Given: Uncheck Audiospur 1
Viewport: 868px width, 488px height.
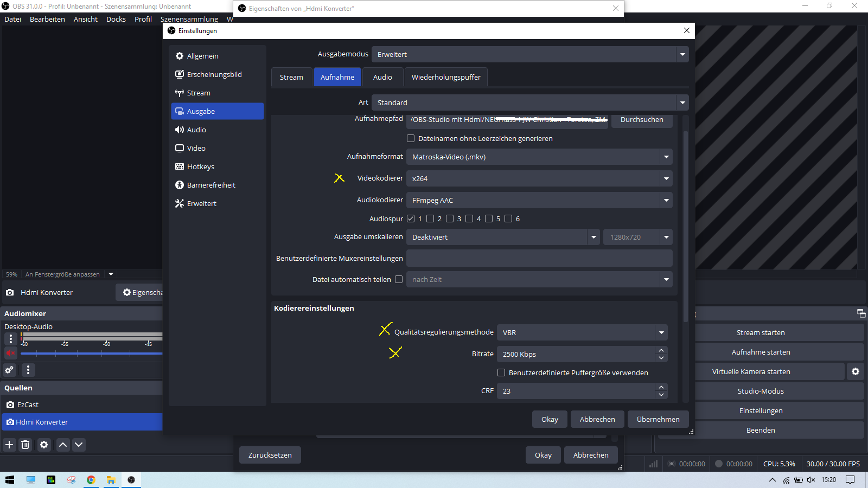Looking at the screenshot, I should pos(411,219).
